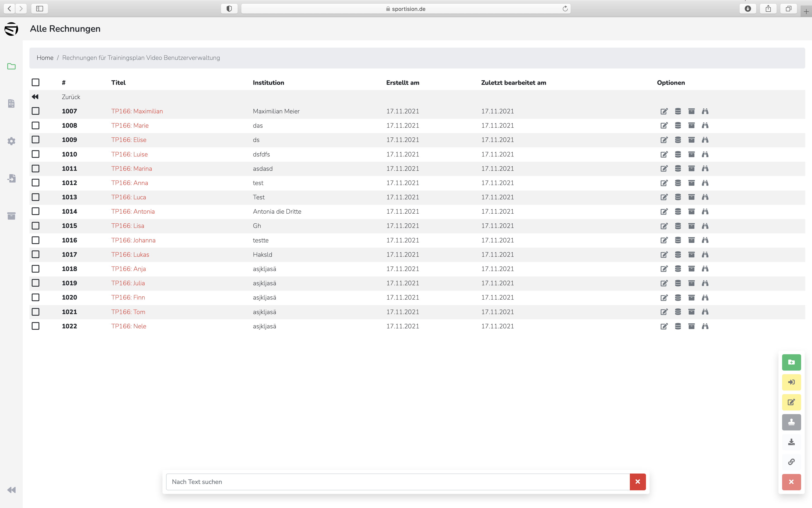
Task: Check the box for invoice 1019
Action: 36,283
